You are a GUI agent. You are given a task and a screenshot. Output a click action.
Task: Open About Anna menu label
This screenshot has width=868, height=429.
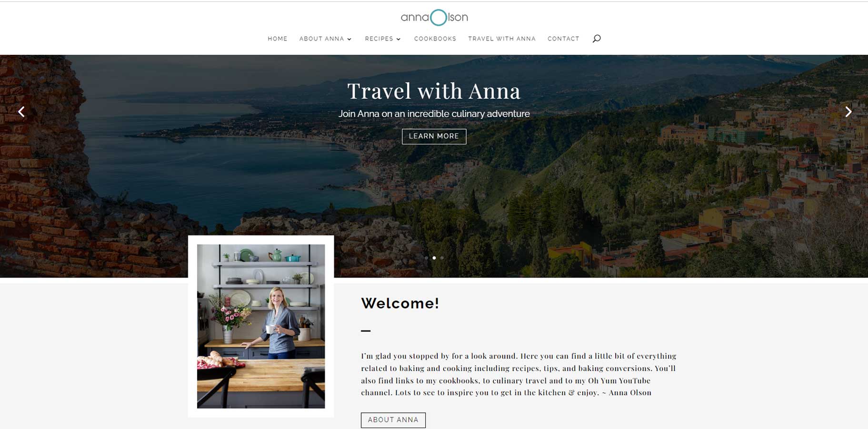(x=321, y=39)
